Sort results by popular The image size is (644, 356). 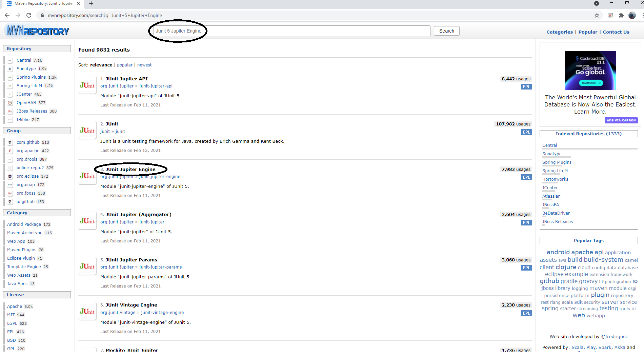click(125, 65)
